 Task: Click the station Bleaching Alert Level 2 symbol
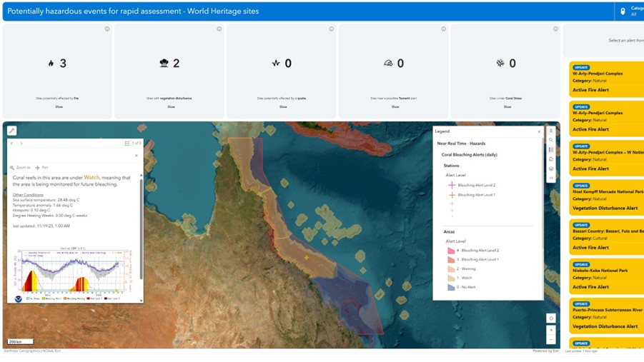coord(452,185)
